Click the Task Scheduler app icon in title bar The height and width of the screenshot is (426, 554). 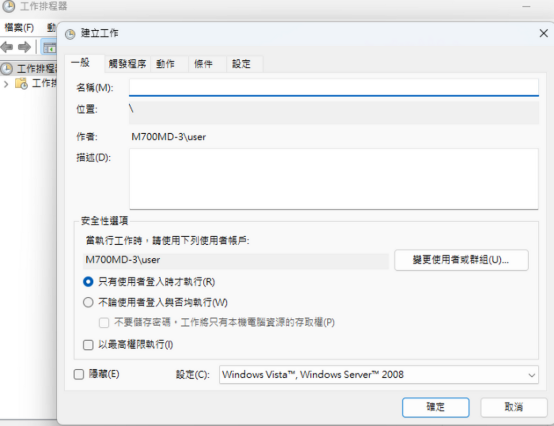click(8, 6)
